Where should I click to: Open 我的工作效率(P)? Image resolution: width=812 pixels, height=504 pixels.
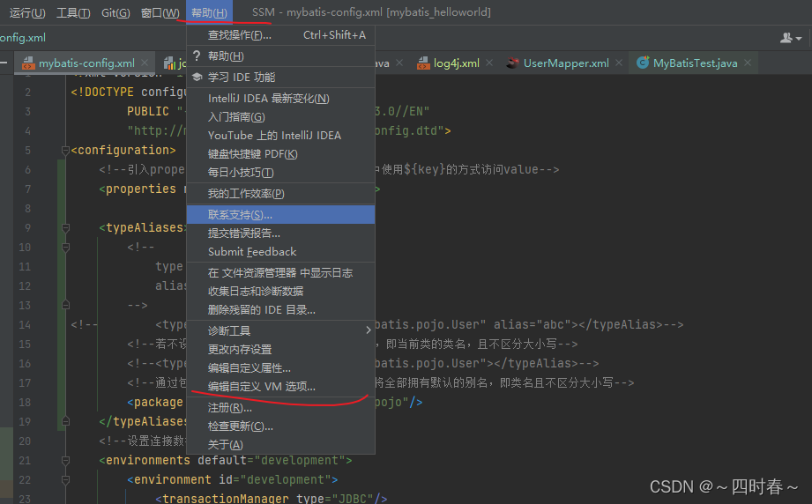(x=280, y=194)
